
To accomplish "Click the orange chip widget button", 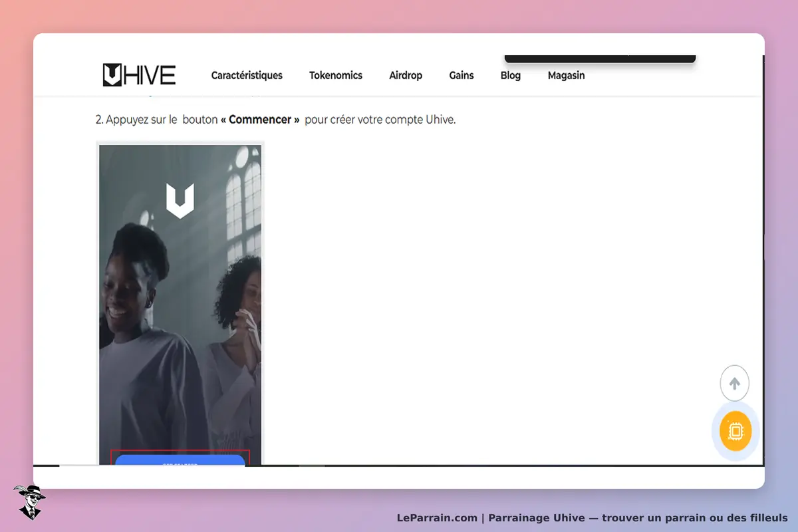I will click(x=735, y=431).
